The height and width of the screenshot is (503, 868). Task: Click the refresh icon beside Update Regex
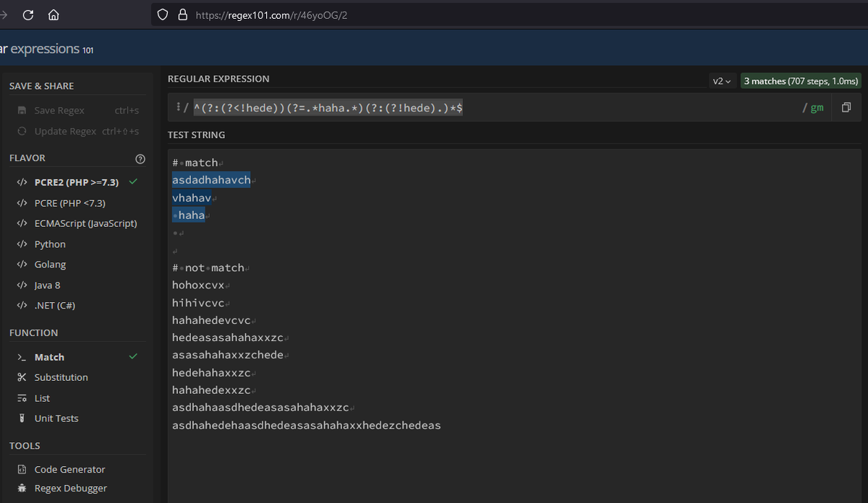coord(21,131)
